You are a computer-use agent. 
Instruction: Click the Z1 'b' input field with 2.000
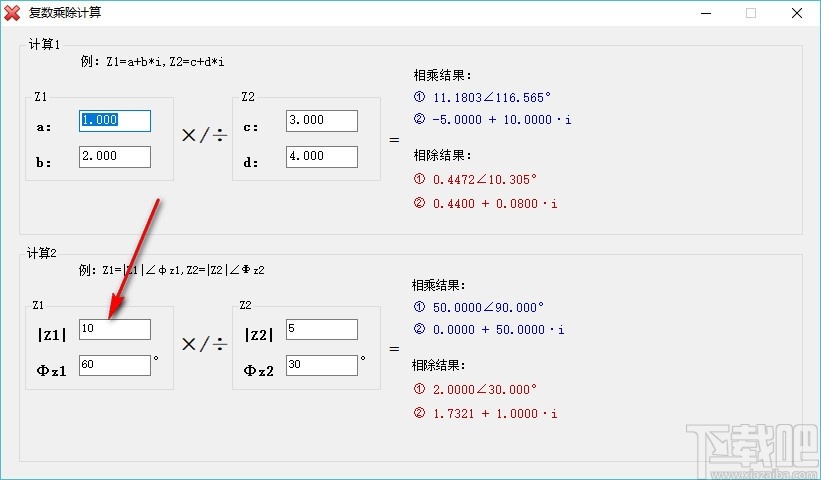click(x=114, y=156)
